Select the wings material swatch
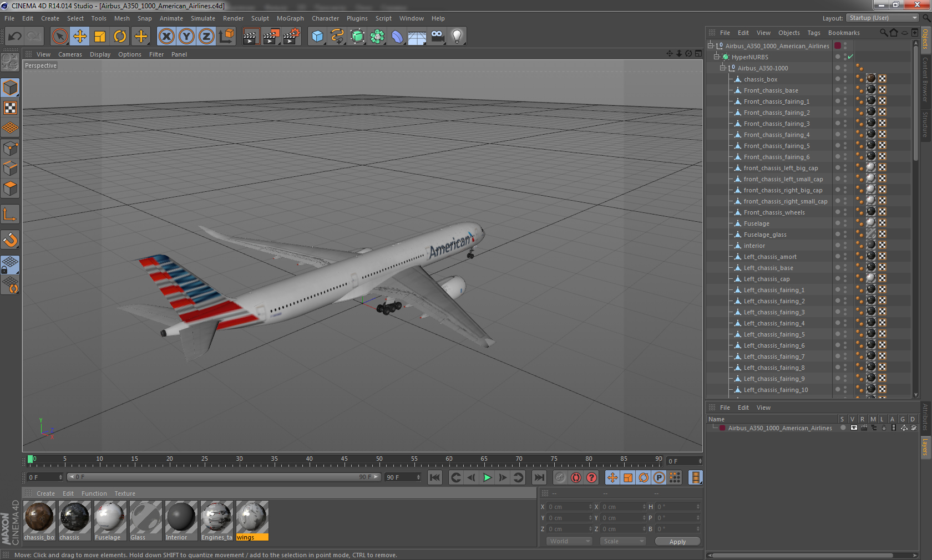Screen dimensions: 932x560 coord(252,521)
